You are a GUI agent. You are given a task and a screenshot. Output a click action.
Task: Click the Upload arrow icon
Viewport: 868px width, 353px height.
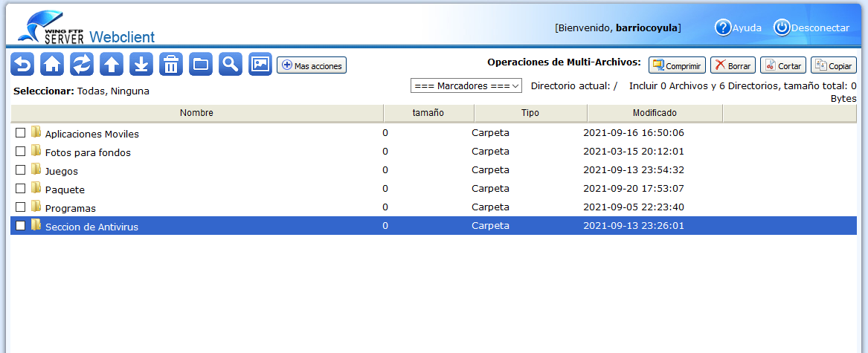(112, 65)
